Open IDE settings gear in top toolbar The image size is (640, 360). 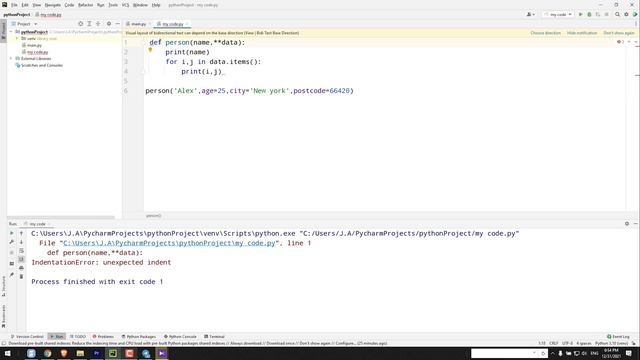627,14
